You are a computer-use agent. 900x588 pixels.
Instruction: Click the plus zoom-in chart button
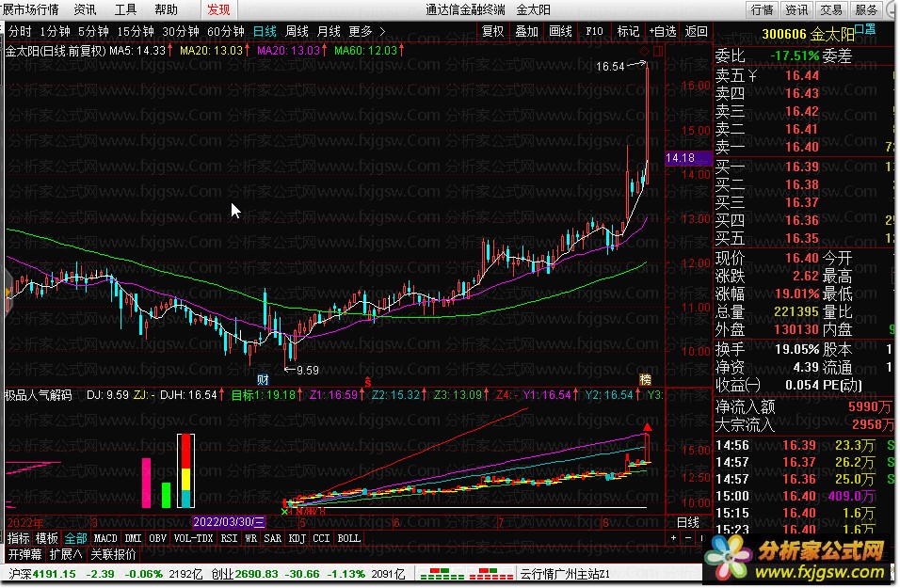(673, 538)
